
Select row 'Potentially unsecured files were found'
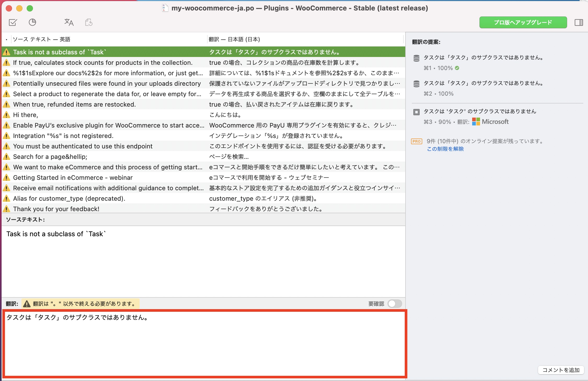pyautogui.click(x=203, y=83)
